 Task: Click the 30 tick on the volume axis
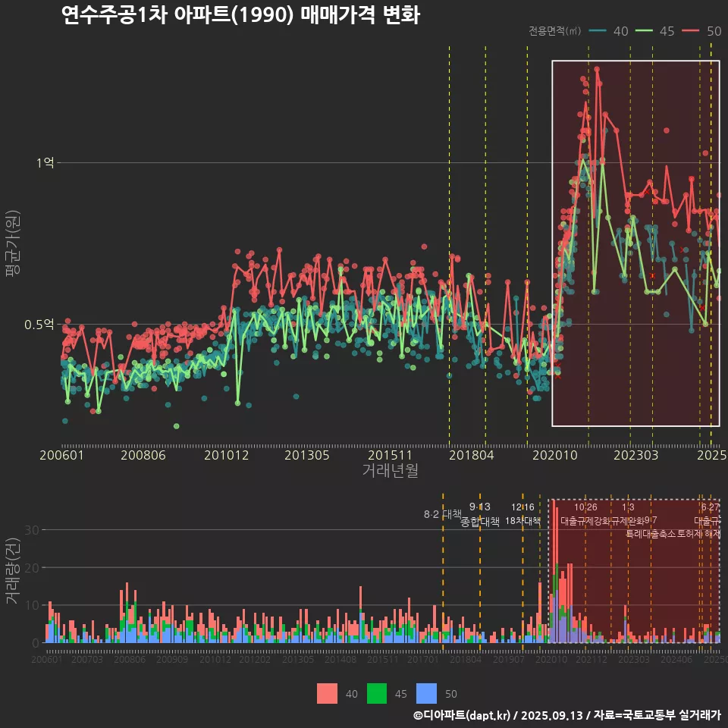click(x=32, y=530)
